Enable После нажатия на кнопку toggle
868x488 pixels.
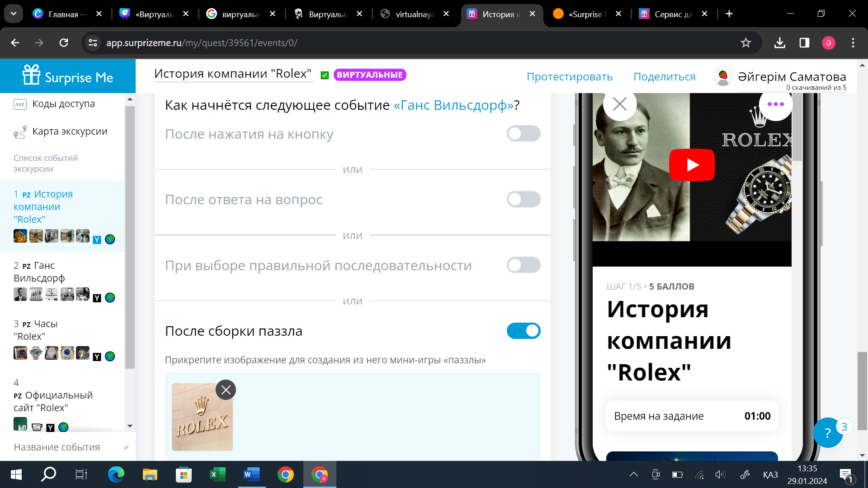(x=523, y=134)
